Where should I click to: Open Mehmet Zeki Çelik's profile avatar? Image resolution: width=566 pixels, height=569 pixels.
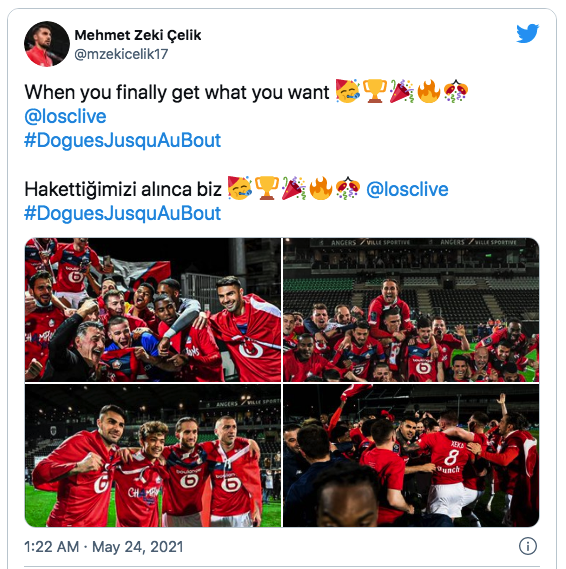click(x=47, y=44)
